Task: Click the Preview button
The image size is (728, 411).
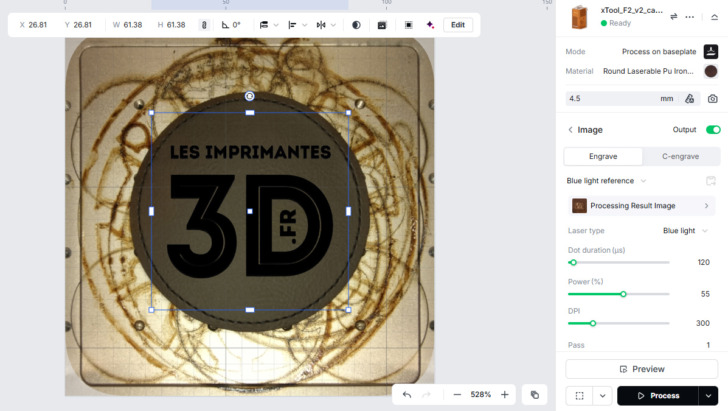Action: 642,369
